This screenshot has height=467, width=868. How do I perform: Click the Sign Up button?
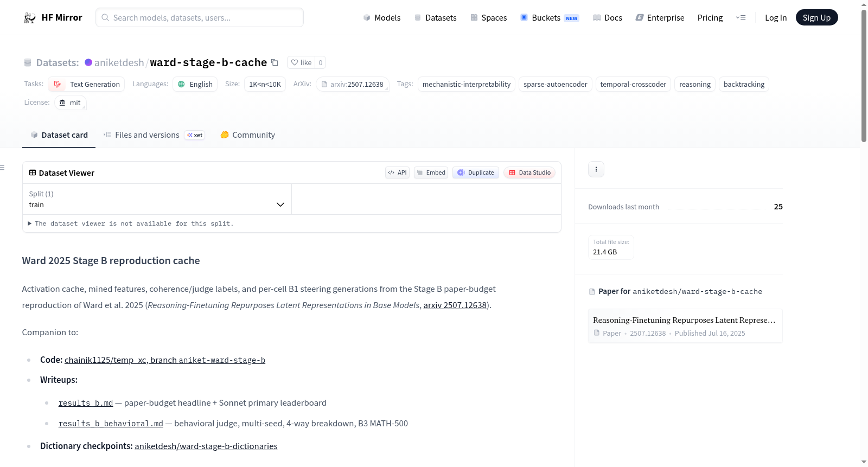click(816, 18)
